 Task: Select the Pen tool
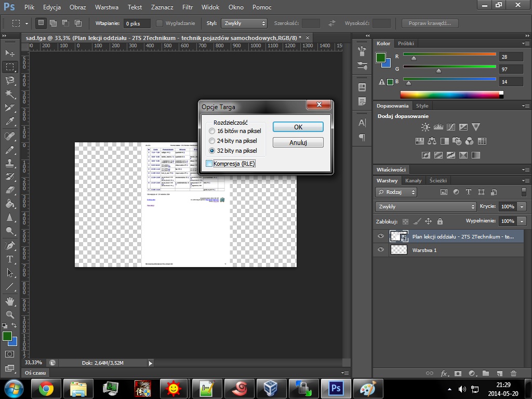pyautogui.click(x=10, y=245)
